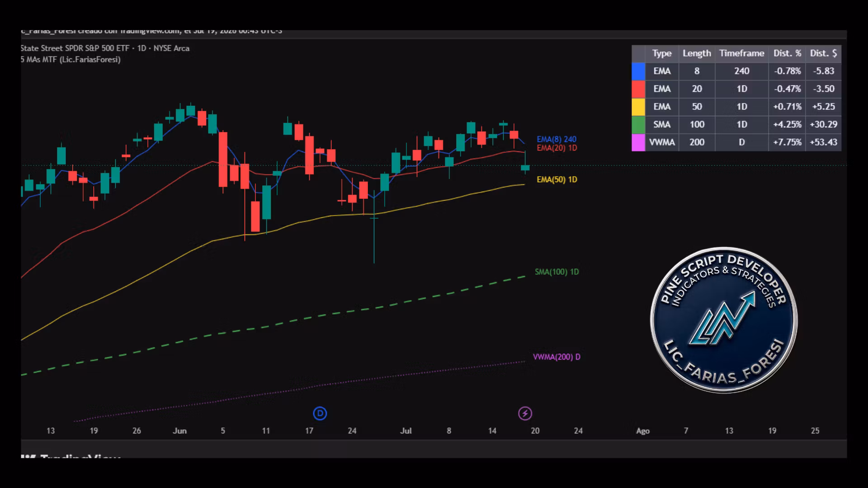Select the red EMA 20 color swatch

click(x=638, y=89)
